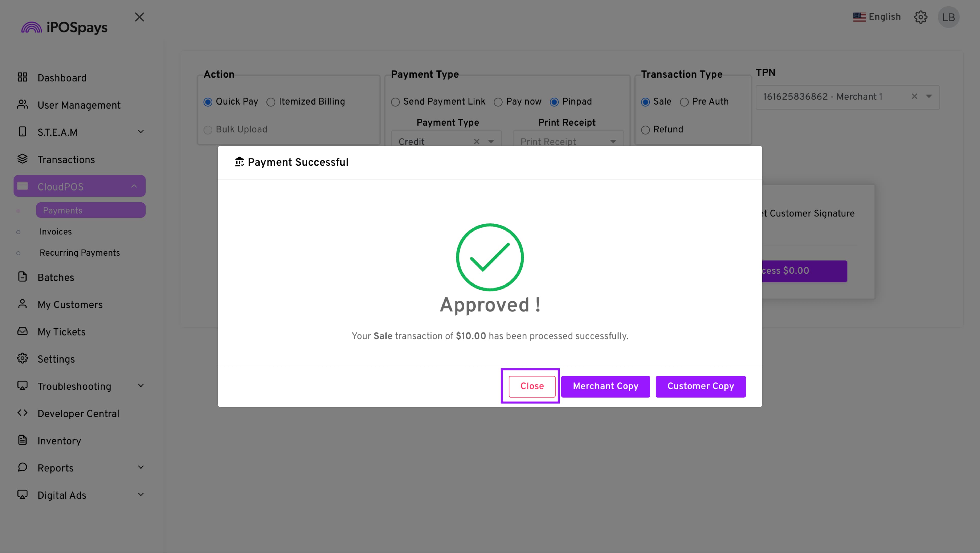Open Invoices under CloudPOS
This screenshot has width=980, height=553.
click(x=56, y=232)
